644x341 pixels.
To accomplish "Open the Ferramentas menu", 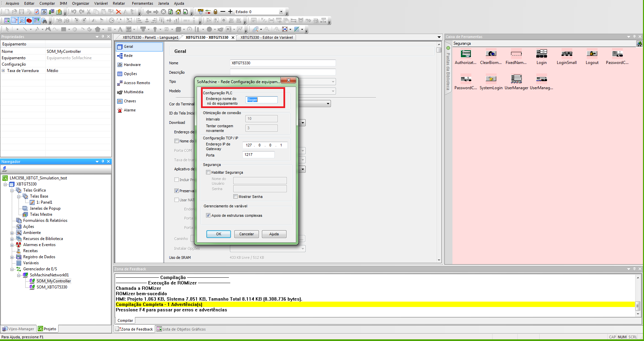I will click(x=142, y=3).
